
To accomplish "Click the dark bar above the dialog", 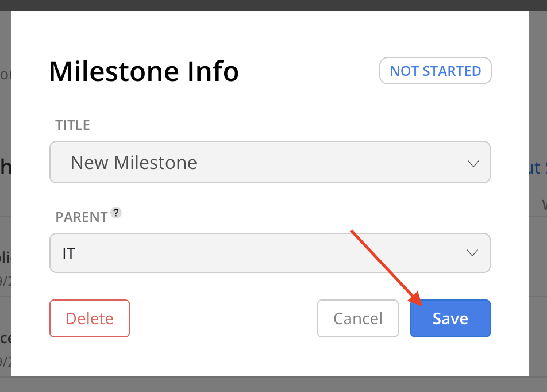I will (273, 5).
